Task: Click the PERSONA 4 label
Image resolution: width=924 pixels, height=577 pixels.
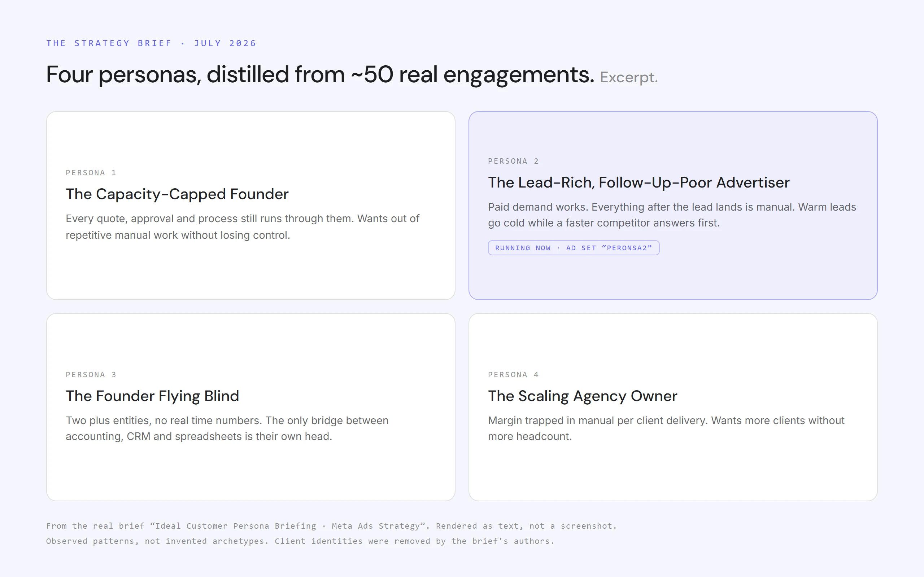Action: pos(513,375)
